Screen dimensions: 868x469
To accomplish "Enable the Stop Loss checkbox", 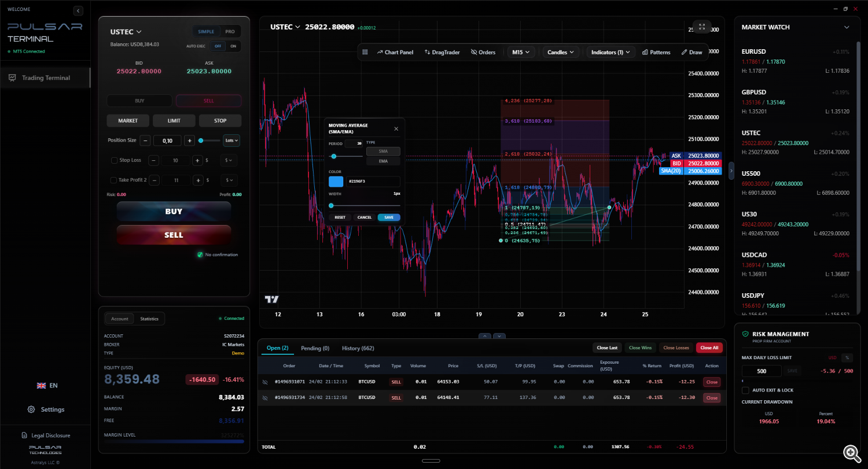I will pos(114,160).
